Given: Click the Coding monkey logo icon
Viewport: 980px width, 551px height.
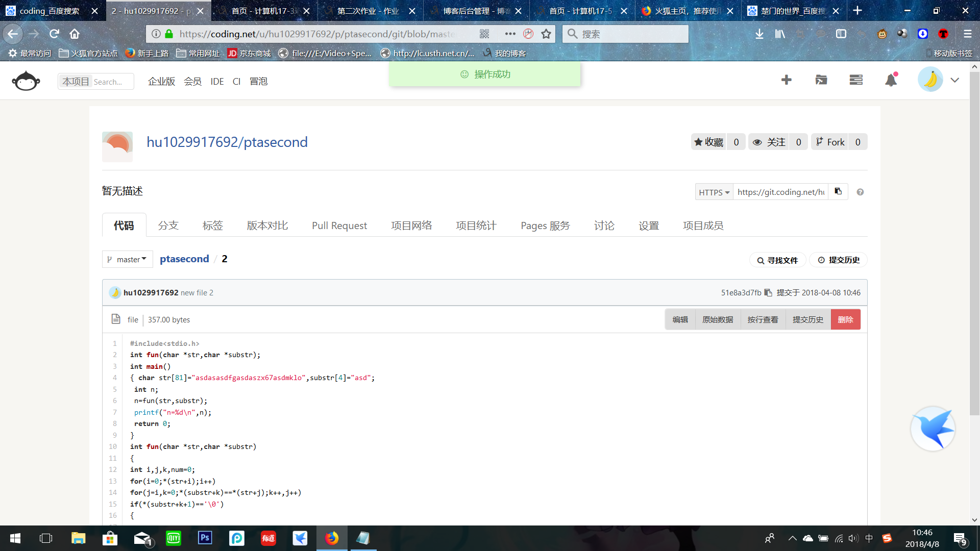Looking at the screenshot, I should tap(26, 81).
